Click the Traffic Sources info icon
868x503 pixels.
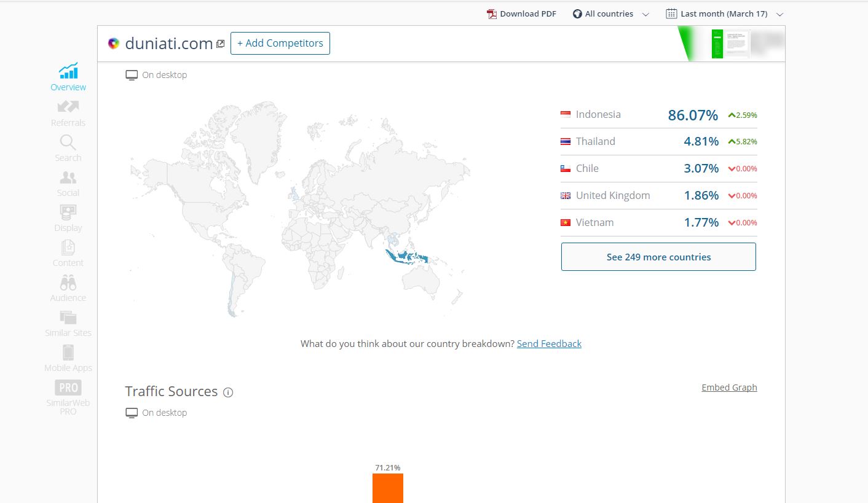tap(228, 392)
